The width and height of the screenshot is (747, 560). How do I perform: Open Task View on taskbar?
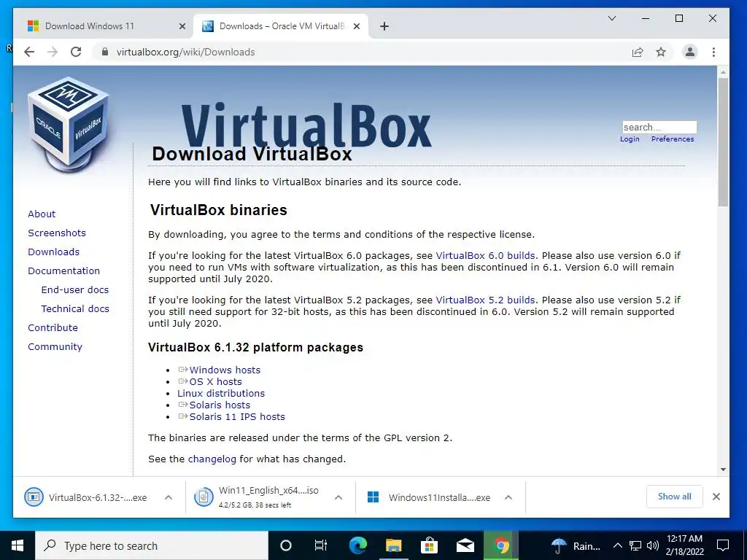321,545
